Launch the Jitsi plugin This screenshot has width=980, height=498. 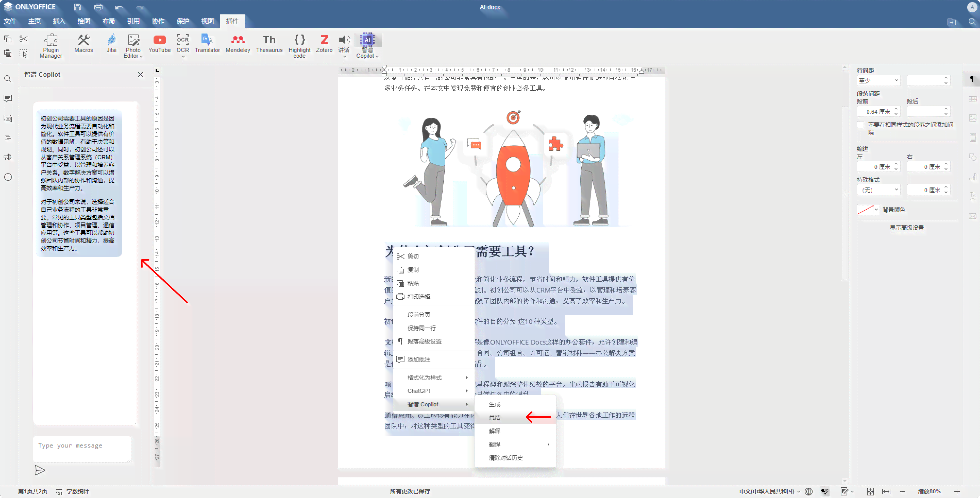pyautogui.click(x=111, y=43)
